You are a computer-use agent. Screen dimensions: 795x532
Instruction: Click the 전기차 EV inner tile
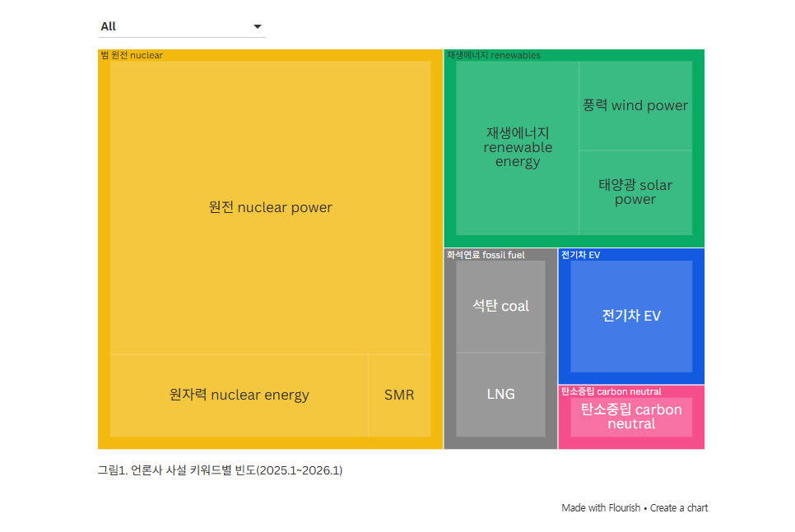tap(631, 317)
